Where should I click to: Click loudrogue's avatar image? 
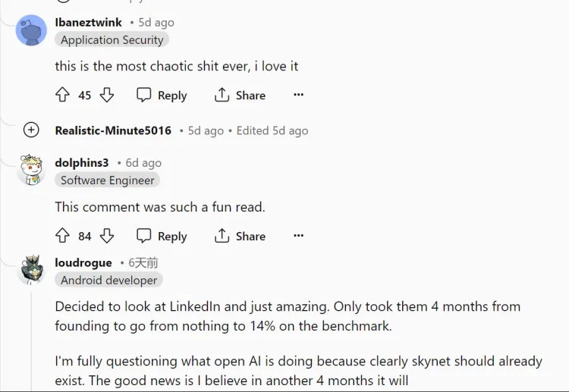[x=32, y=270]
